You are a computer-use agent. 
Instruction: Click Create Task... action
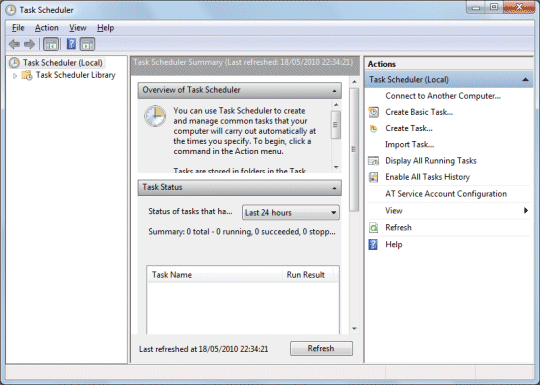coord(409,128)
